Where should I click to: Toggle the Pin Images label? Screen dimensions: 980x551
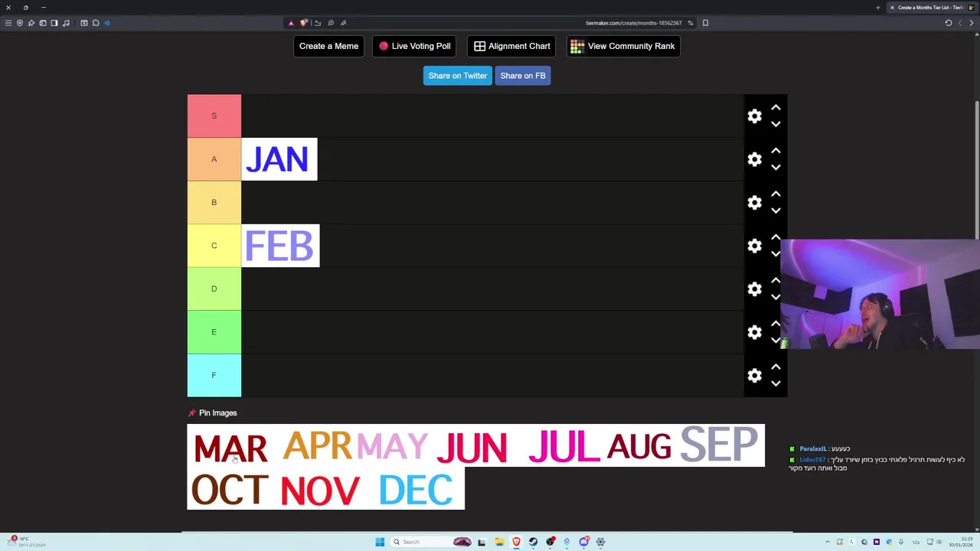[218, 413]
